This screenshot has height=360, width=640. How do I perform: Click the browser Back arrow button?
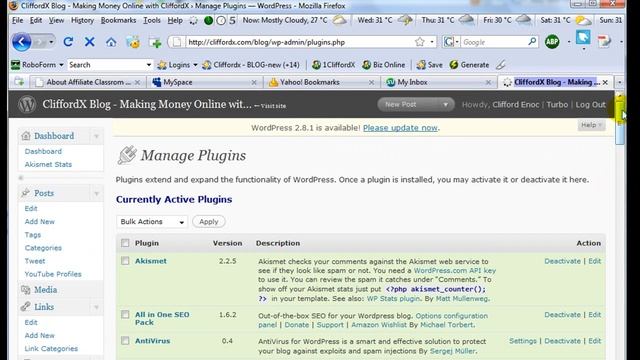[x=21, y=42]
